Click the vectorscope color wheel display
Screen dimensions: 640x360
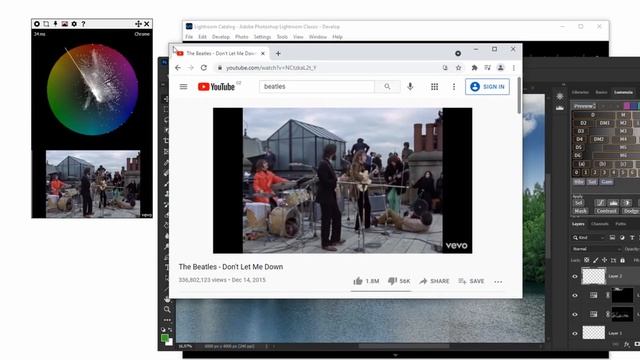coord(92,89)
